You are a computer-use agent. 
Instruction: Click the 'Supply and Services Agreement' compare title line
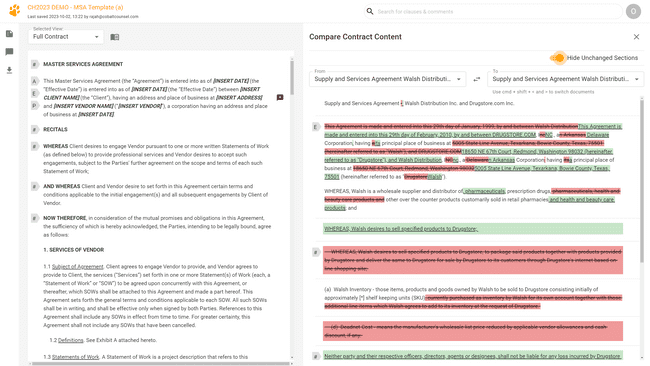[x=419, y=103]
